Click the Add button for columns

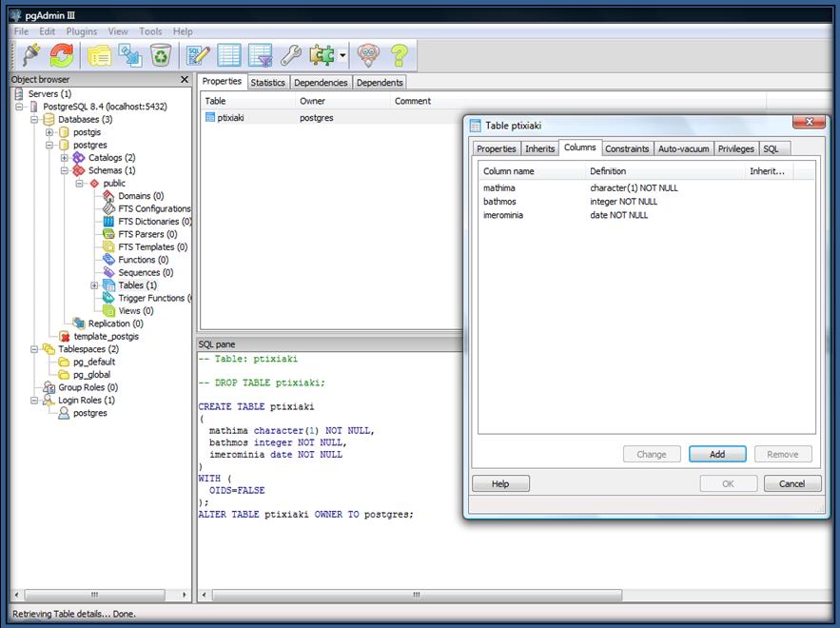pyautogui.click(x=717, y=455)
